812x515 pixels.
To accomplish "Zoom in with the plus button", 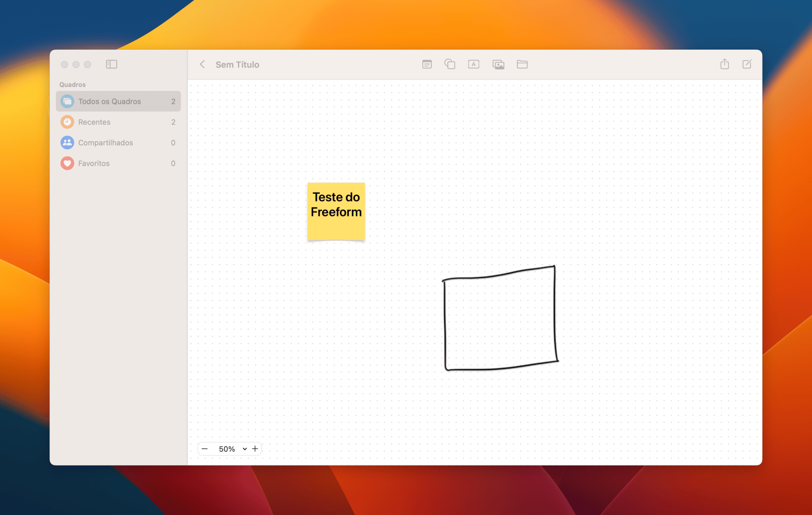I will coord(255,449).
